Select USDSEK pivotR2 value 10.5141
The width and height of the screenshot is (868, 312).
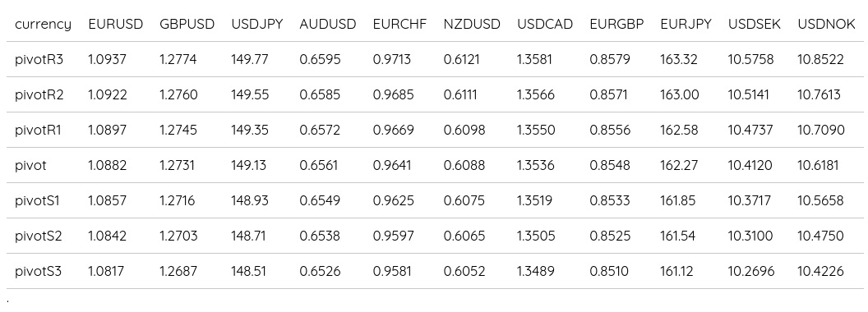click(x=749, y=94)
